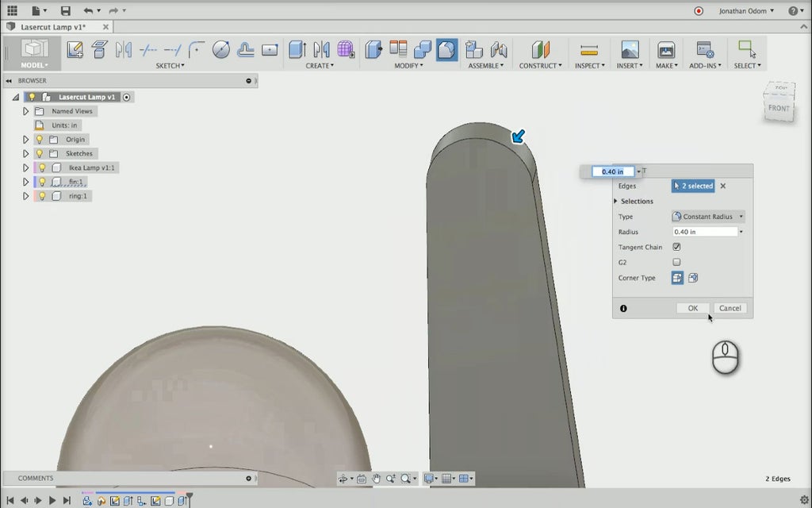Hide the Ikea Lamp v1:1 component
Screen dimensions: 812x508
[43, 167]
